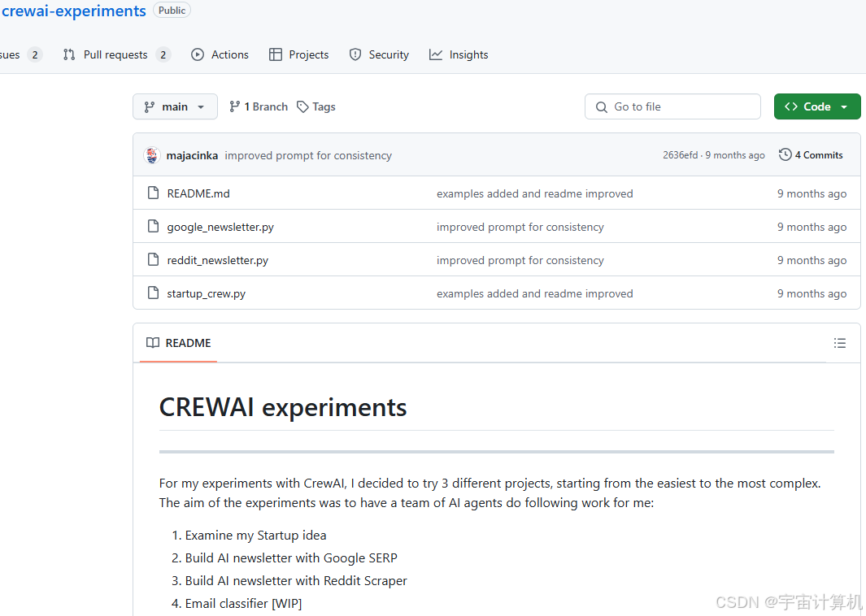Click the Public visibility badge

pos(172,11)
